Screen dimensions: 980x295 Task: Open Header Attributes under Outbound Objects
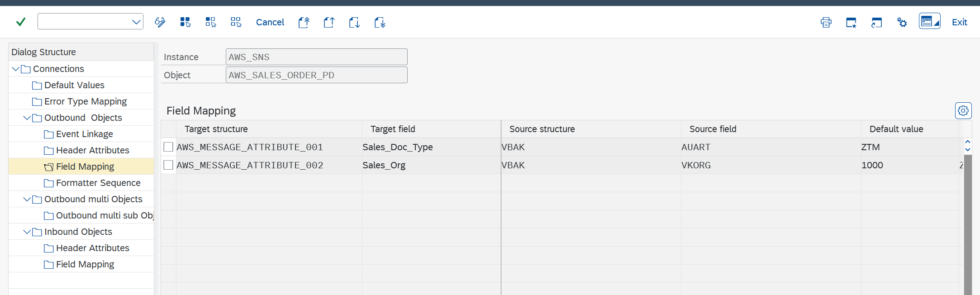93,150
